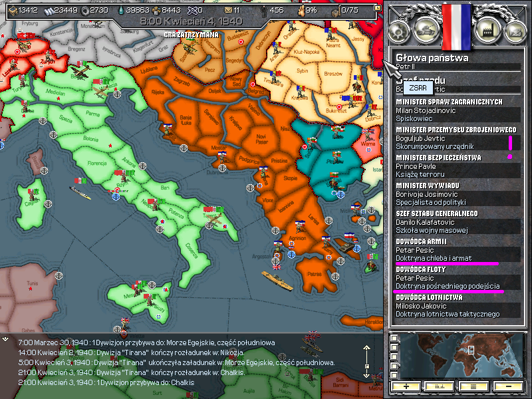Open the list button below the minimap
532x399 pixels.
pyautogui.click(x=473, y=386)
